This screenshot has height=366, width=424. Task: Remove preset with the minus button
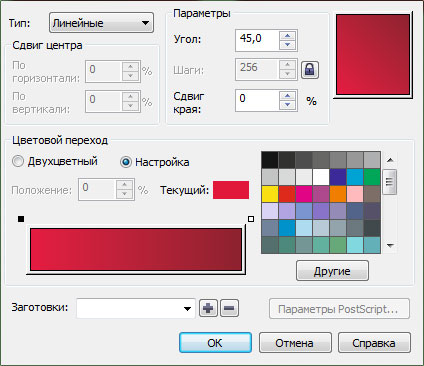[x=229, y=308]
